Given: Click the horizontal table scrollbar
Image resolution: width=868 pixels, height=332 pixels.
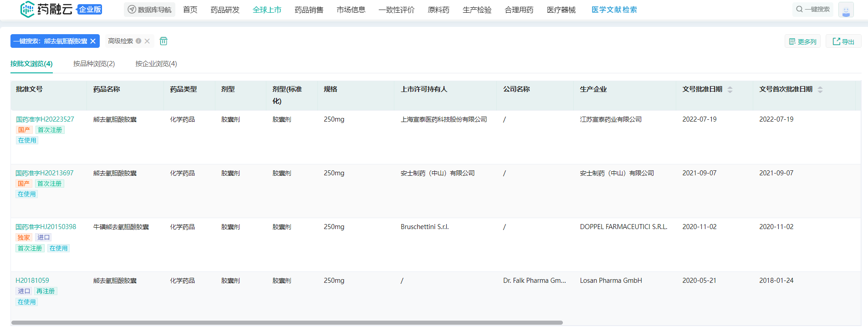Looking at the screenshot, I should [287, 322].
